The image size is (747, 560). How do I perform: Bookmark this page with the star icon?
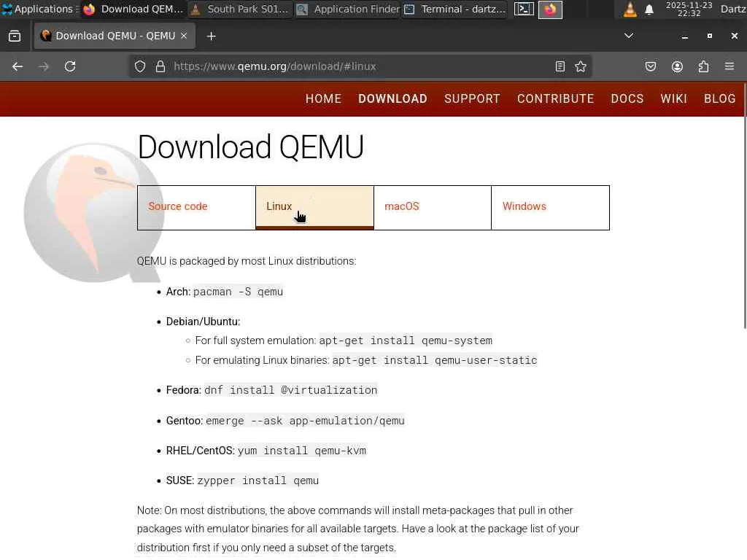(580, 66)
